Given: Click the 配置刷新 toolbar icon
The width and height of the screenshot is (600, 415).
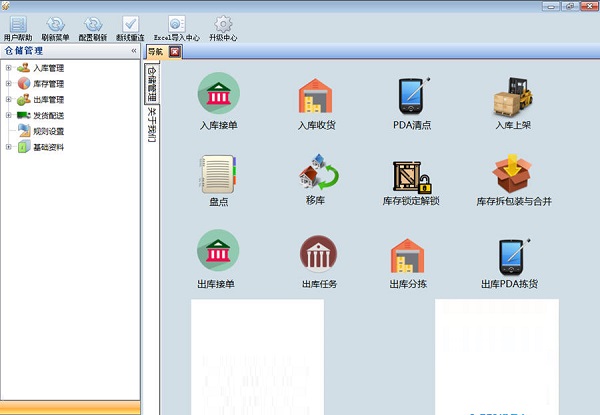Looking at the screenshot, I should pos(93,24).
